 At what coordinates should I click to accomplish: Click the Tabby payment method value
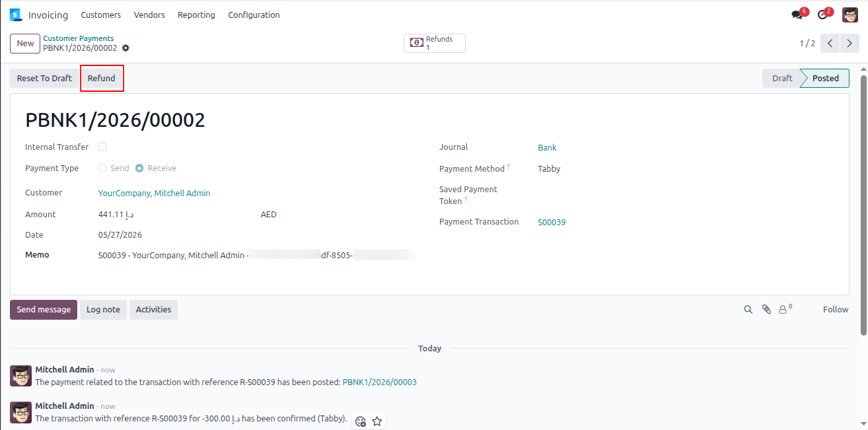point(549,169)
